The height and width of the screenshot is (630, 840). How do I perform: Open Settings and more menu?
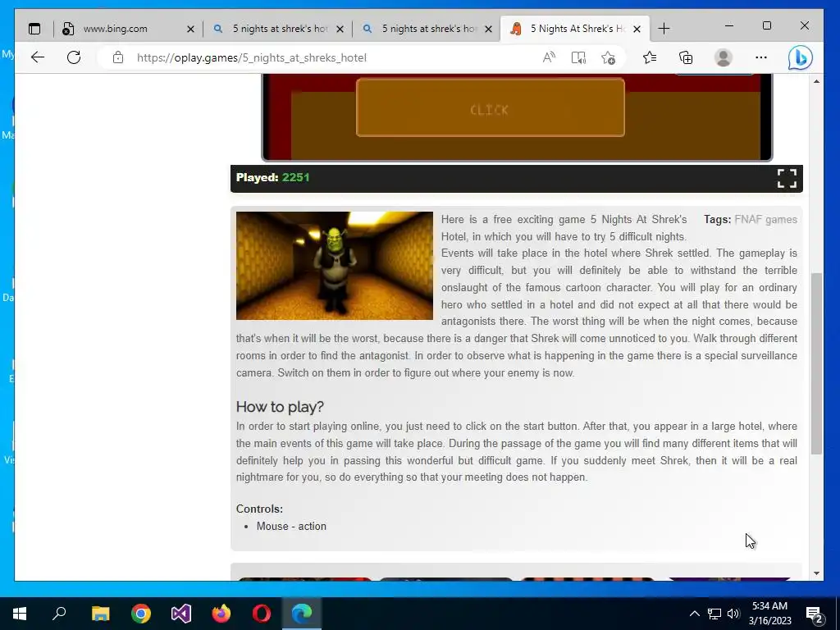click(x=760, y=57)
